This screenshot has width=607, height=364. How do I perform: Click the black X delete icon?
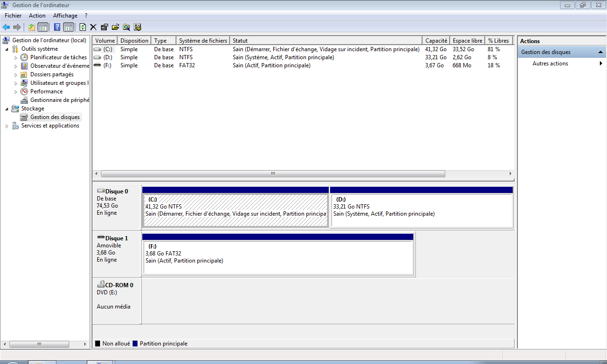click(x=93, y=27)
